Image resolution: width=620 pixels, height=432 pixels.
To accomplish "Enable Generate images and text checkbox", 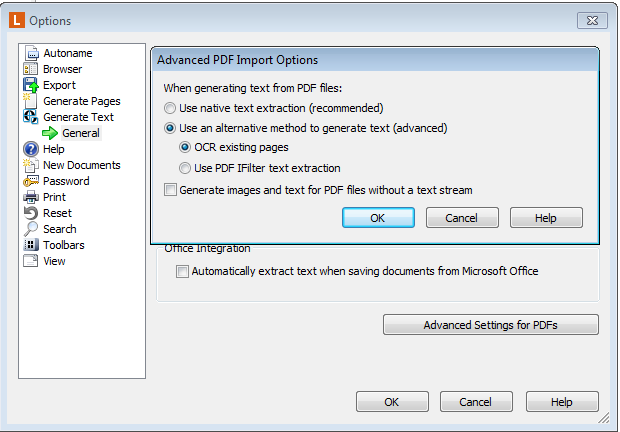I will (x=170, y=190).
